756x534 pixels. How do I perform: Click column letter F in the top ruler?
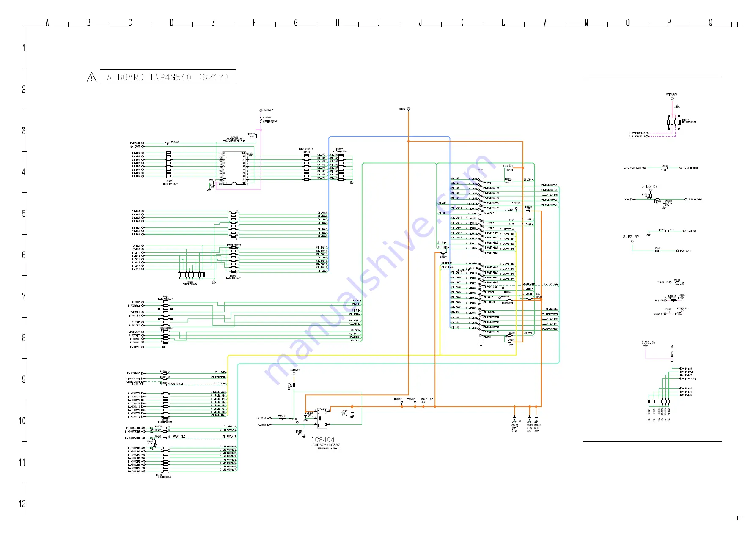point(254,23)
